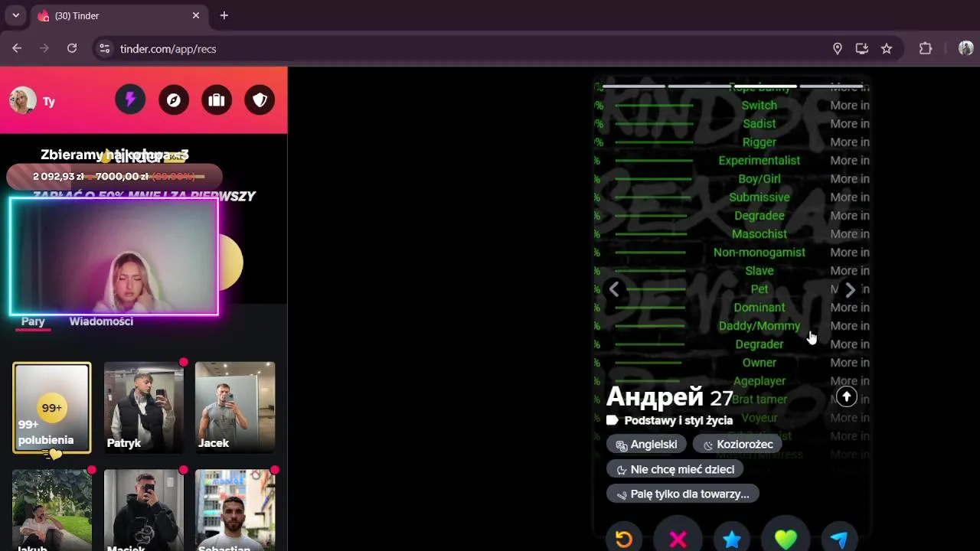Click the "Daddy/Mommy" label in photo
Viewport: 980px width, 551px height.
(x=759, y=326)
